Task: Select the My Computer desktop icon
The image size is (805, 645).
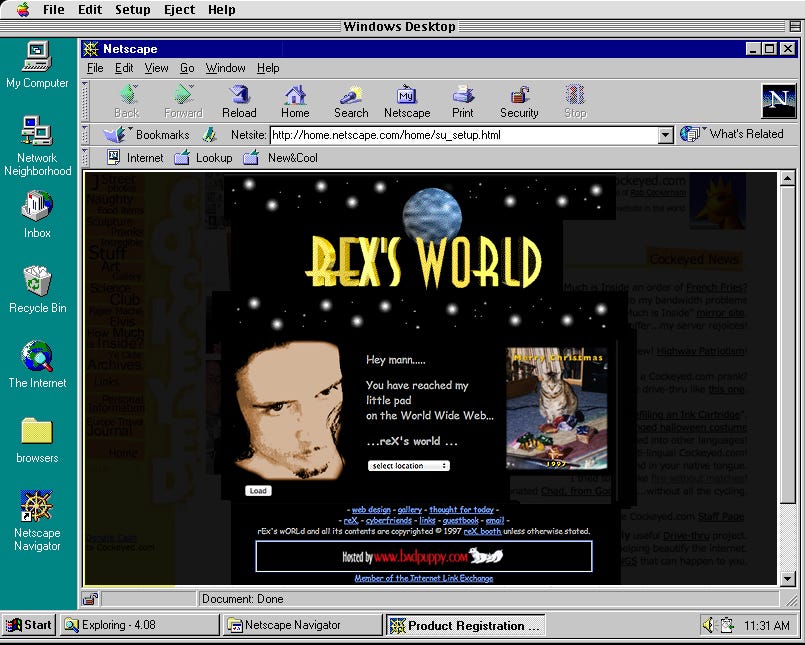Action: coord(37,64)
